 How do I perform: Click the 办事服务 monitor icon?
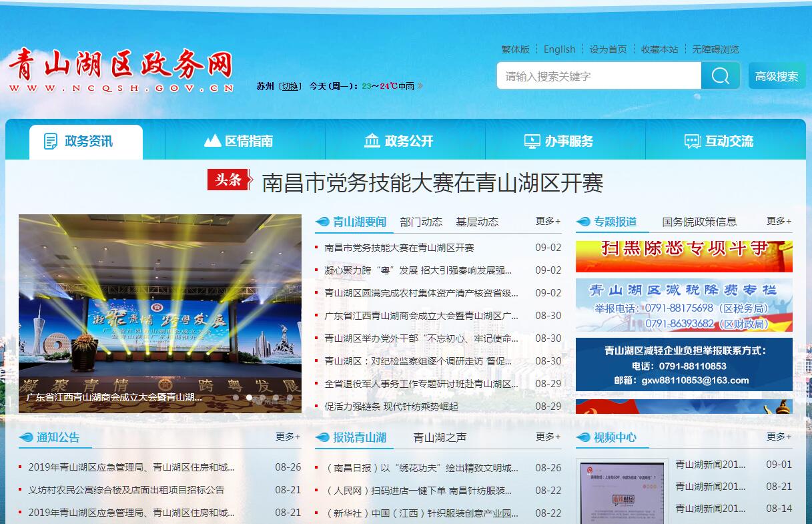tap(532, 142)
